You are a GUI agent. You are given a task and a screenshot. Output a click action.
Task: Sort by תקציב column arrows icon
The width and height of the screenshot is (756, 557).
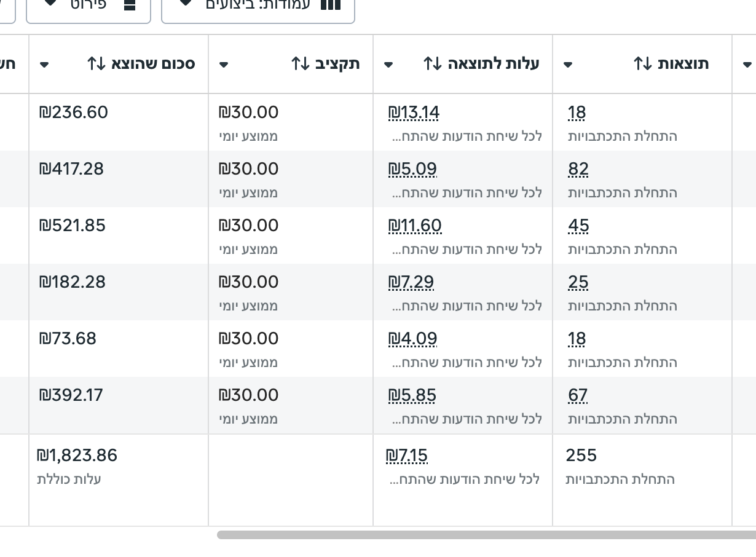tap(300, 64)
